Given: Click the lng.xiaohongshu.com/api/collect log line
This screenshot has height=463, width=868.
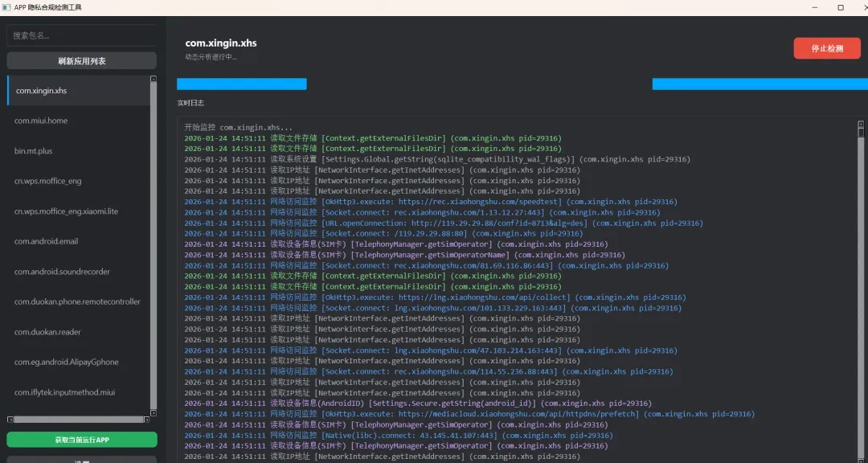Looking at the screenshot, I should 435,297.
